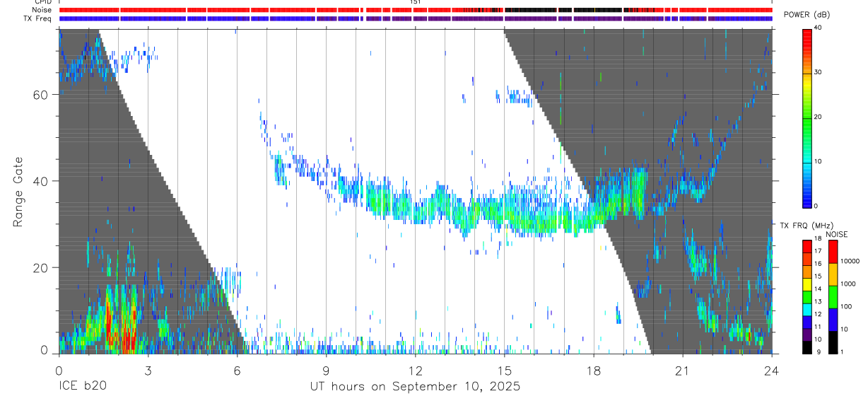
Task: Click the 15 label on TX frequency scale
Action: click(x=818, y=277)
